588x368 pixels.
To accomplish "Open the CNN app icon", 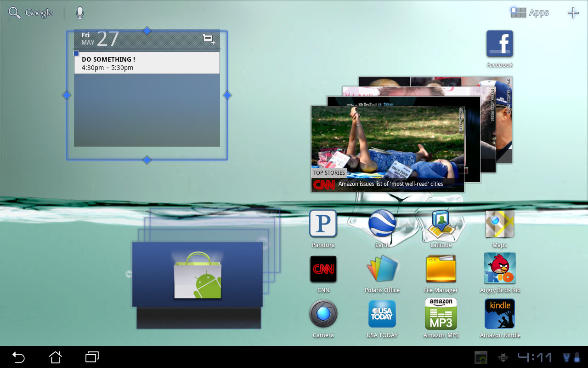I will [x=323, y=269].
